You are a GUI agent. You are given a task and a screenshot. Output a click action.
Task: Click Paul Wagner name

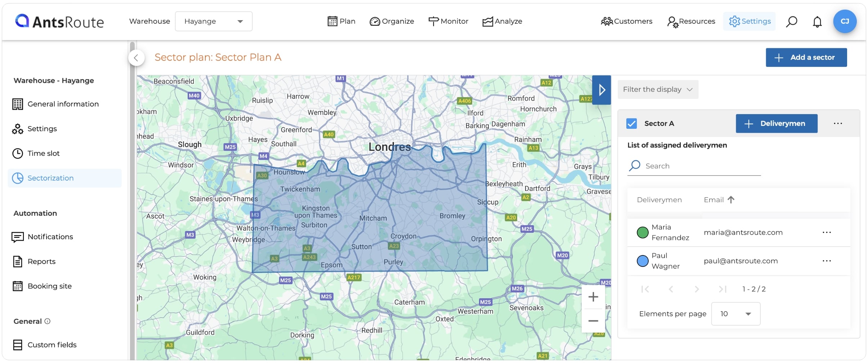click(665, 261)
